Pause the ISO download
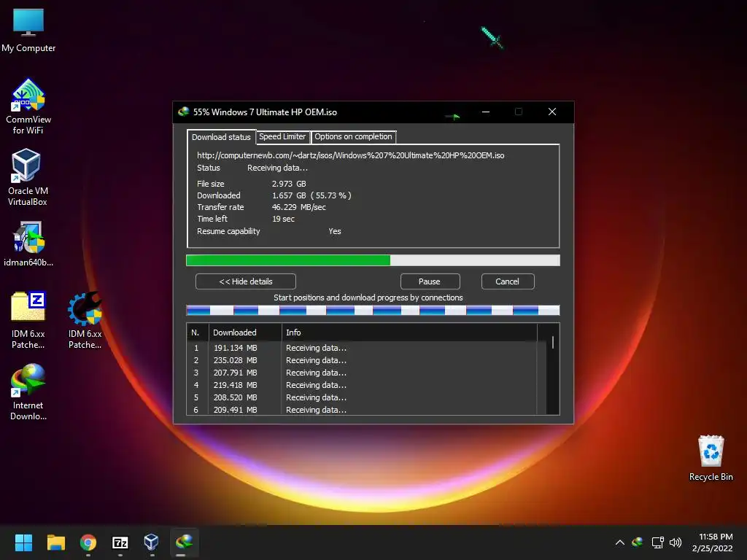This screenshot has height=560, width=747. (430, 281)
